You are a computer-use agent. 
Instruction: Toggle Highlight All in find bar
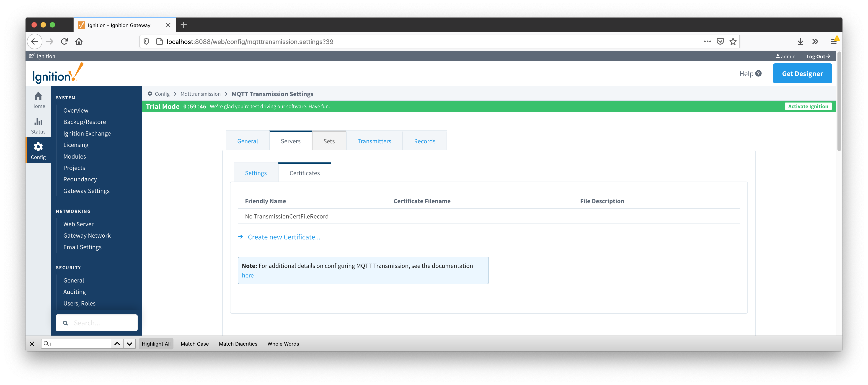tap(156, 344)
